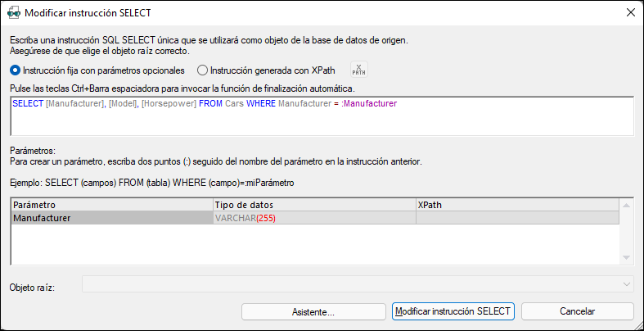The width and height of the screenshot is (644, 331).
Task: Click inside the SQL SELECT statement editor
Action: pos(322,116)
